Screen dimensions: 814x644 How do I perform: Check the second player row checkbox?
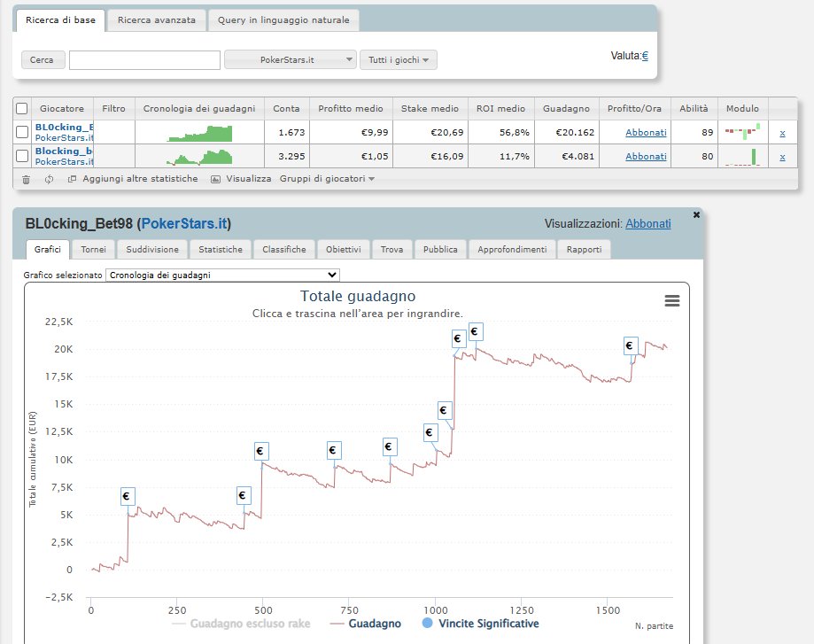pos(22,156)
